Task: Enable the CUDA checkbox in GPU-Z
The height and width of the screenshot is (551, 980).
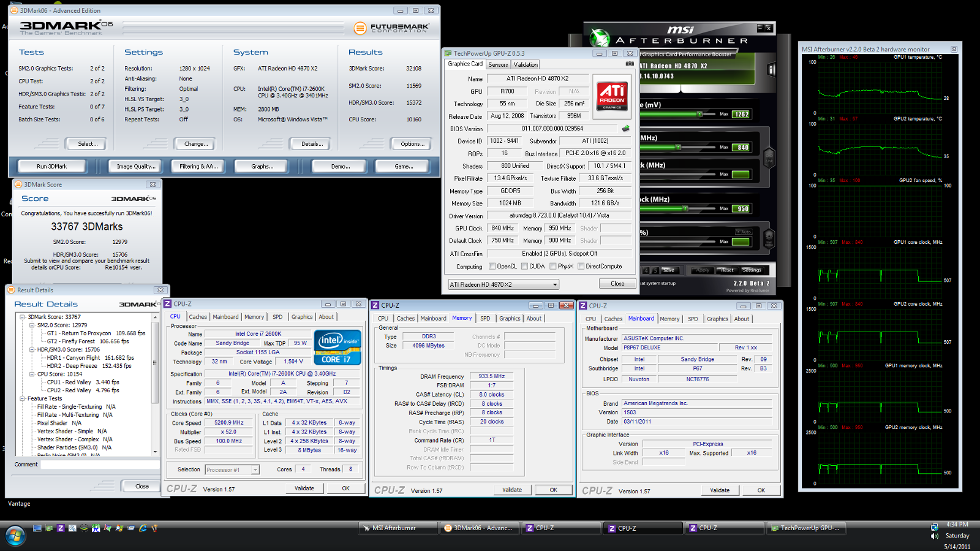Action: coord(524,266)
